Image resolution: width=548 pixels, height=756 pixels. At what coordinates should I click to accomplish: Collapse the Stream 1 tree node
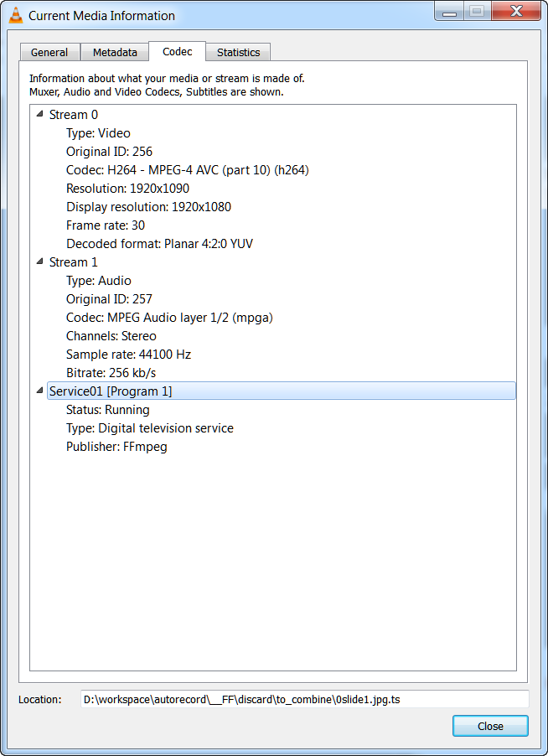[x=39, y=261]
